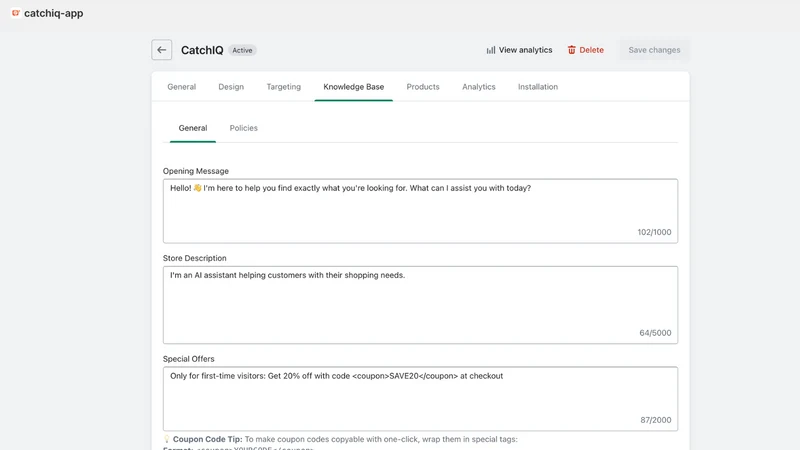Click the CatchIQ heading
Screen dimensions: 800x450
pos(202,50)
